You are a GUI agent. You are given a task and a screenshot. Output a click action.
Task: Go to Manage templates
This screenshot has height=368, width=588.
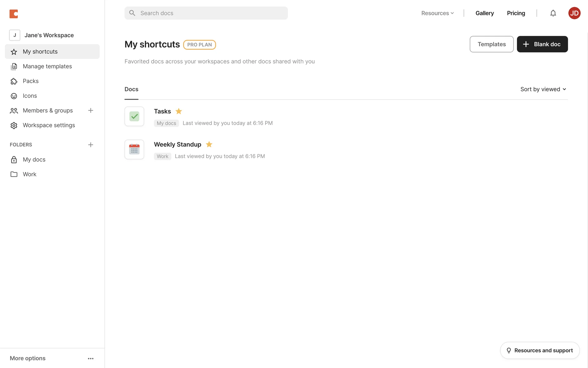(47, 66)
